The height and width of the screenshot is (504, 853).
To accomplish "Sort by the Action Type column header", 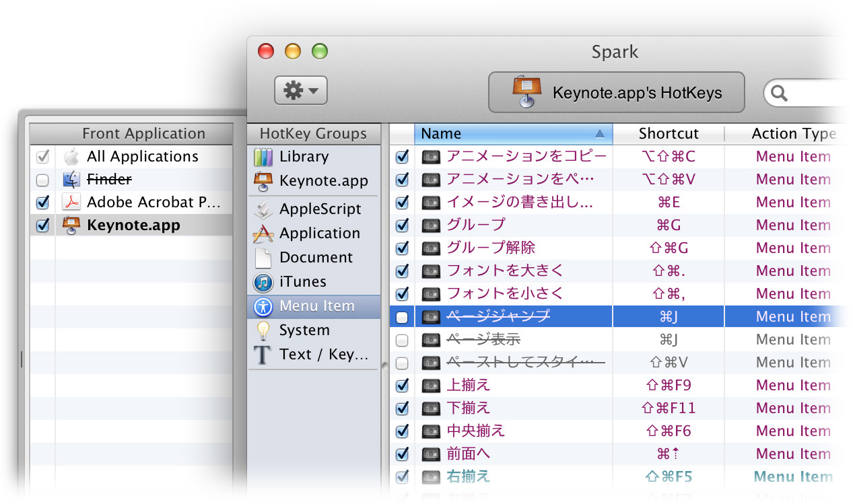I will [x=789, y=133].
